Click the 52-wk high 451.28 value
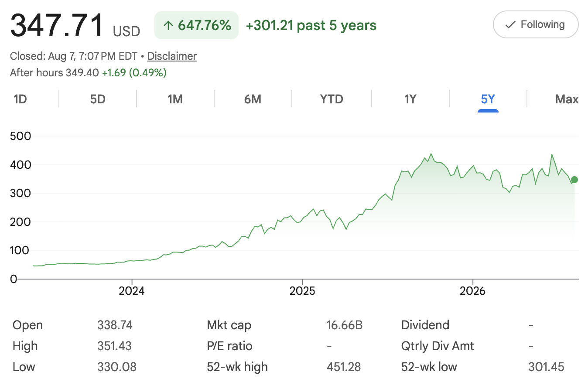Screen dimensions: 588x382 pyautogui.click(x=344, y=367)
